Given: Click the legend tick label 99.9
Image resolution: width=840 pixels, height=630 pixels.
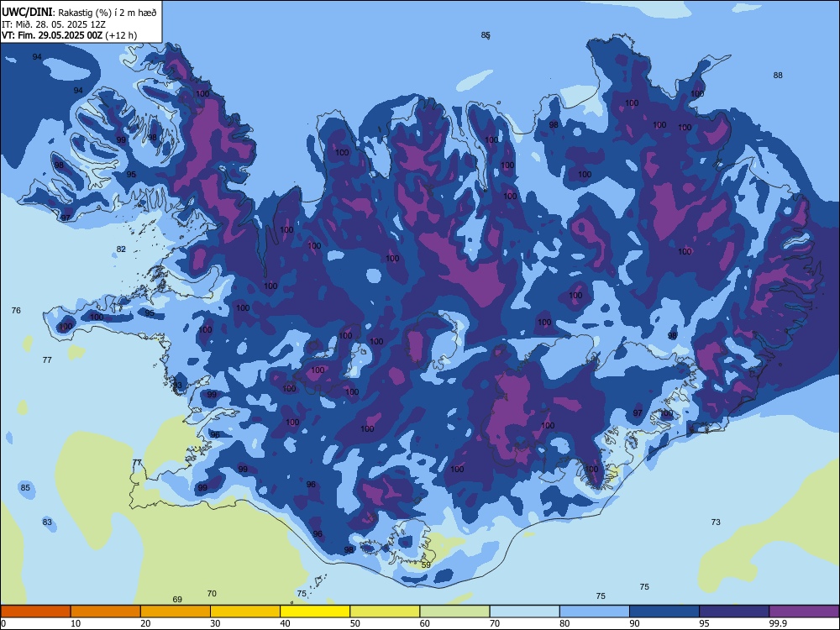Looking at the screenshot, I should pos(778,623).
